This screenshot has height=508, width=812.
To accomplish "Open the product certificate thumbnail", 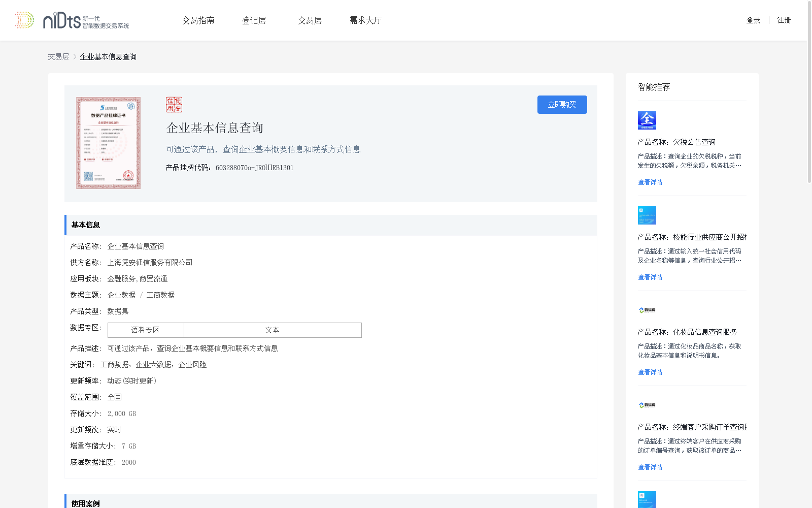I will click(x=109, y=143).
